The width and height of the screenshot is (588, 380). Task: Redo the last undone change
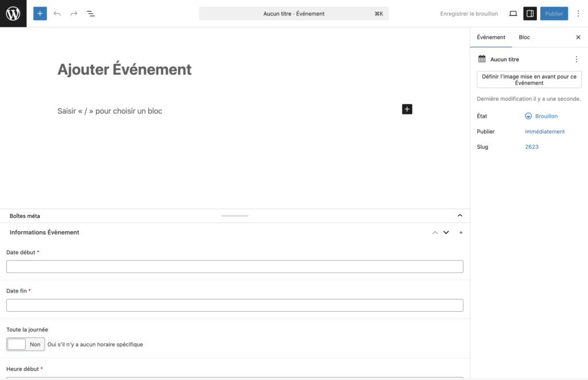(x=74, y=14)
